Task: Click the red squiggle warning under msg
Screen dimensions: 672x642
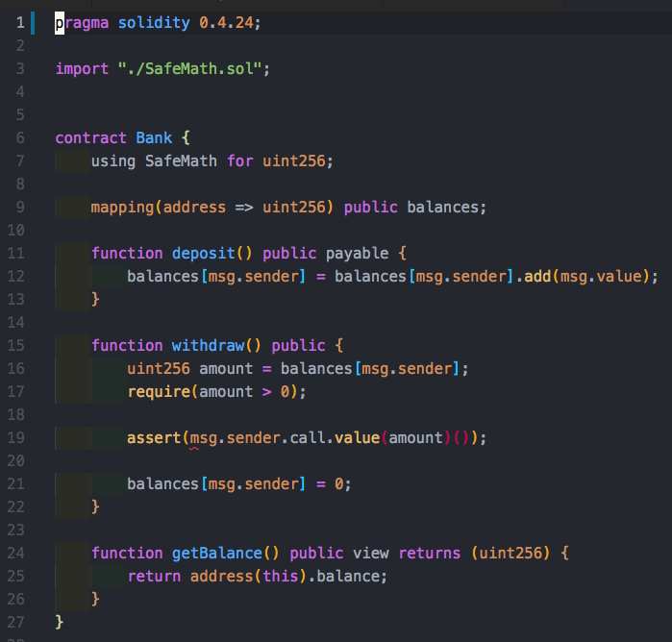Action: coord(195,448)
